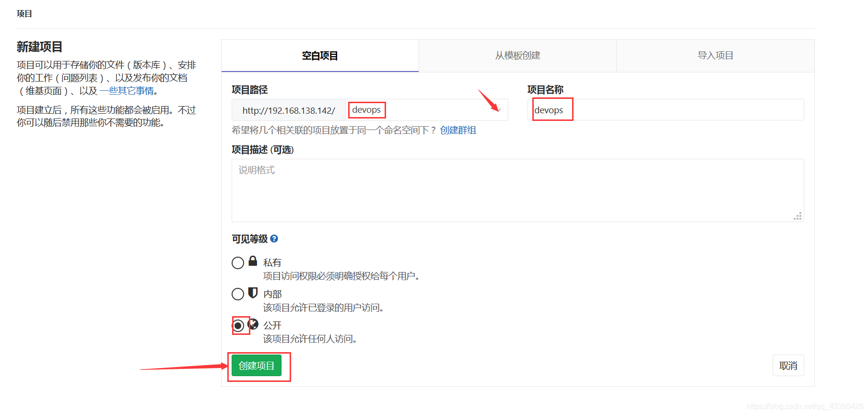Click the 公开 option label

pyautogui.click(x=272, y=325)
